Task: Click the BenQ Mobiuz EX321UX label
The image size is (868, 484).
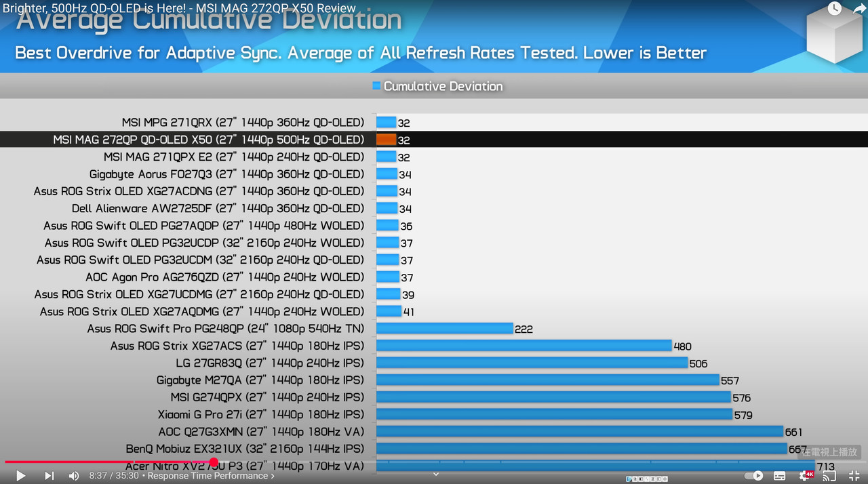Action: pos(245,449)
